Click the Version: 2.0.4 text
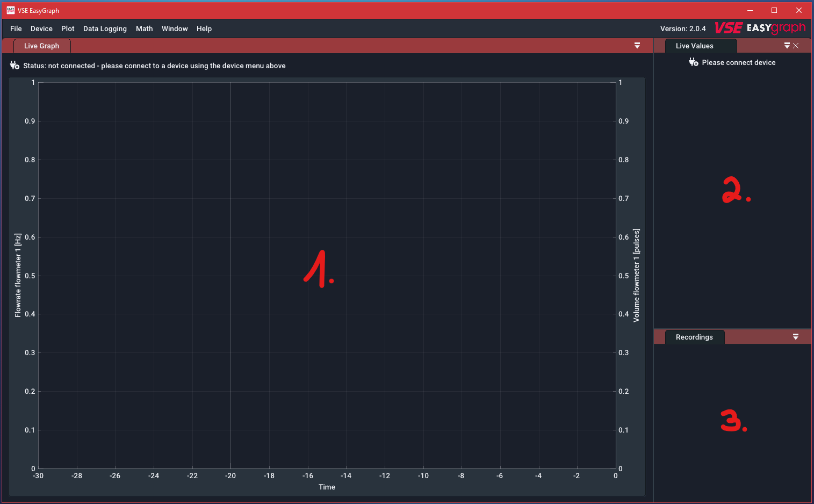The height and width of the screenshot is (504, 814). tap(683, 28)
